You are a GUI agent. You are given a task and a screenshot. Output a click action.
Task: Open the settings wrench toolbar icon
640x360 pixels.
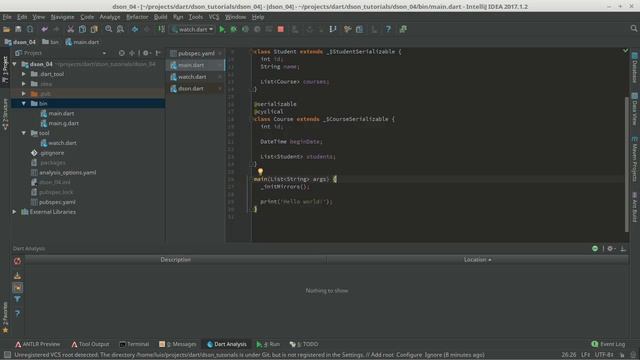tap(347, 29)
